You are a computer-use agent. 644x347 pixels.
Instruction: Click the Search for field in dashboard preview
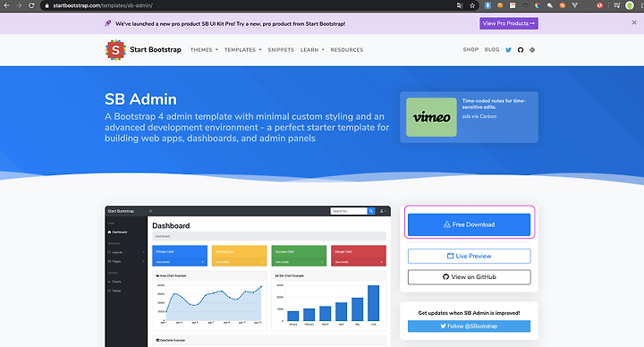pos(349,211)
